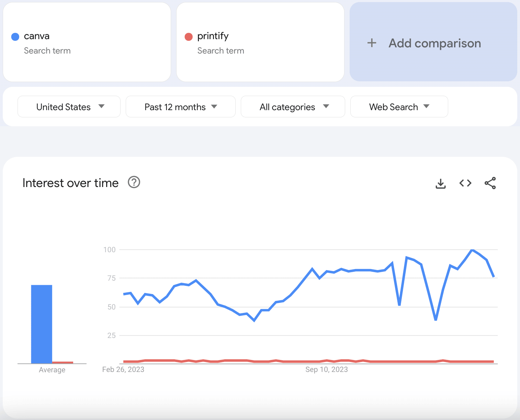Click the 'Search term' label under printify
The image size is (520, 420).
click(221, 51)
